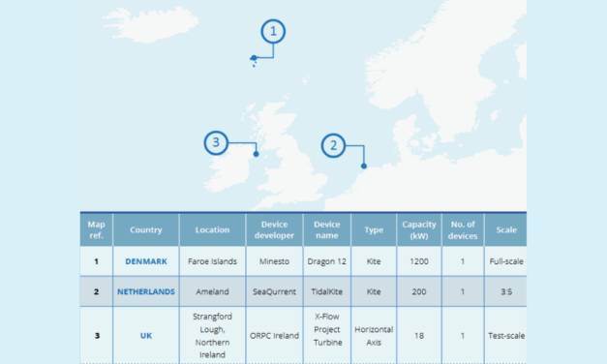Screen dimensions: 607x364
Task: Click the Device developer column header
Action: tap(274, 229)
